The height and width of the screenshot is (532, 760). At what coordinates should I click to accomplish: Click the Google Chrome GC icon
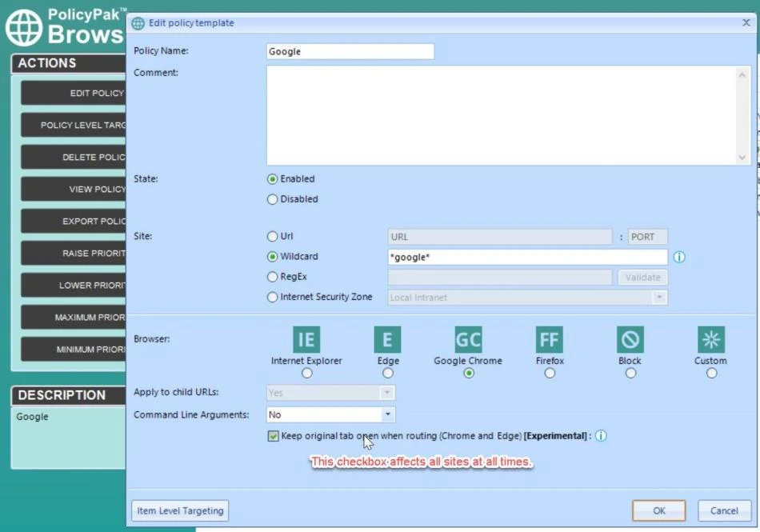[468, 340]
